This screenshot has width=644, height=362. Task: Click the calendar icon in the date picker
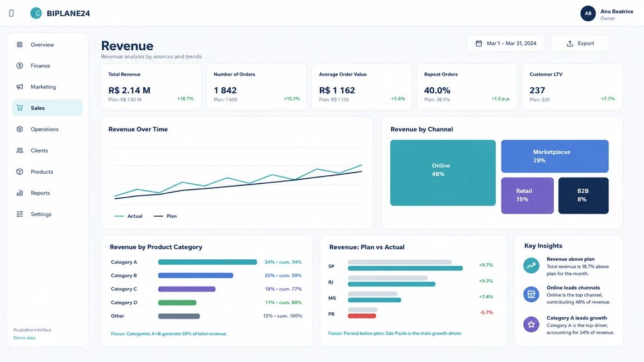[x=479, y=44]
